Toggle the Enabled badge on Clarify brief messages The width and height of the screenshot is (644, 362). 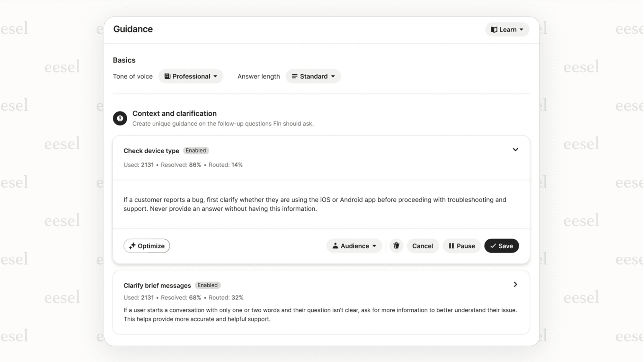point(208,285)
